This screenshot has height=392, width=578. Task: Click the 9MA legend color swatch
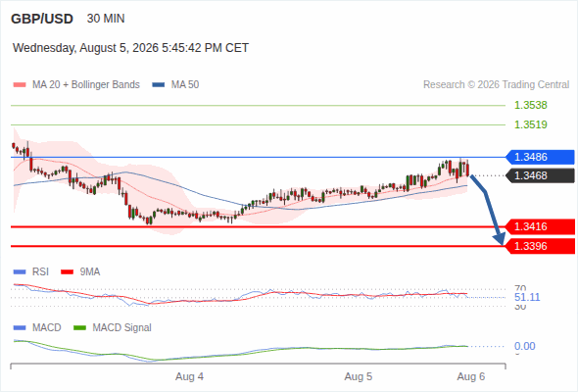pyautogui.click(x=67, y=272)
